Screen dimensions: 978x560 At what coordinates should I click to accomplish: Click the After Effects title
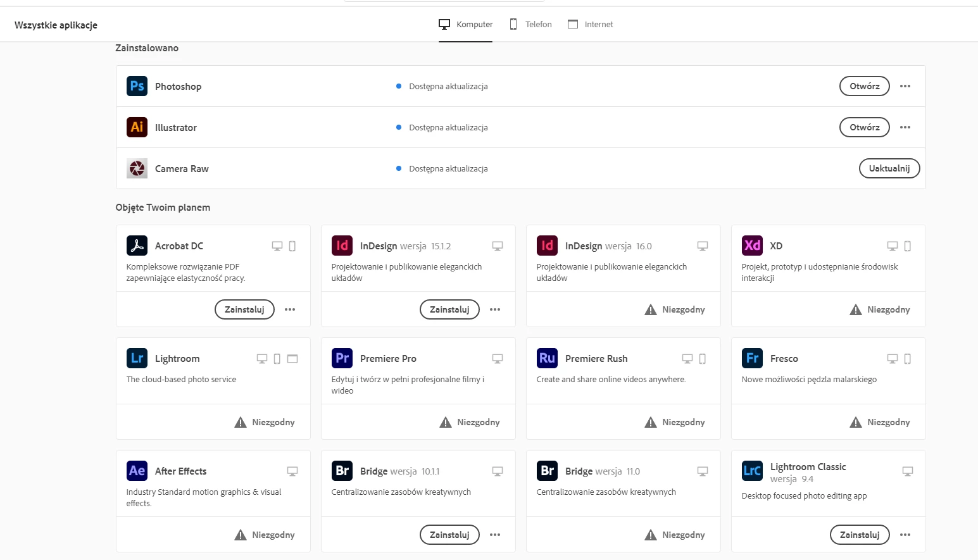pos(180,471)
